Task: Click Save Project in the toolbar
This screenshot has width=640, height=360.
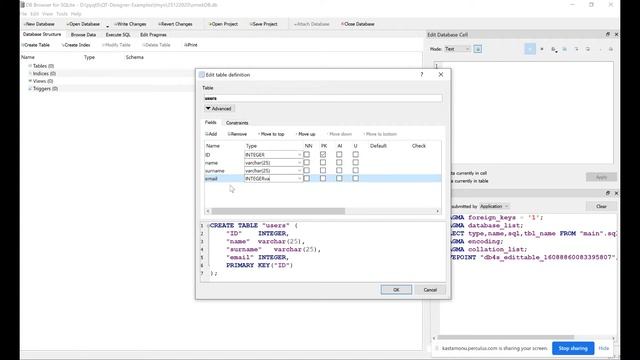Action: [264, 24]
